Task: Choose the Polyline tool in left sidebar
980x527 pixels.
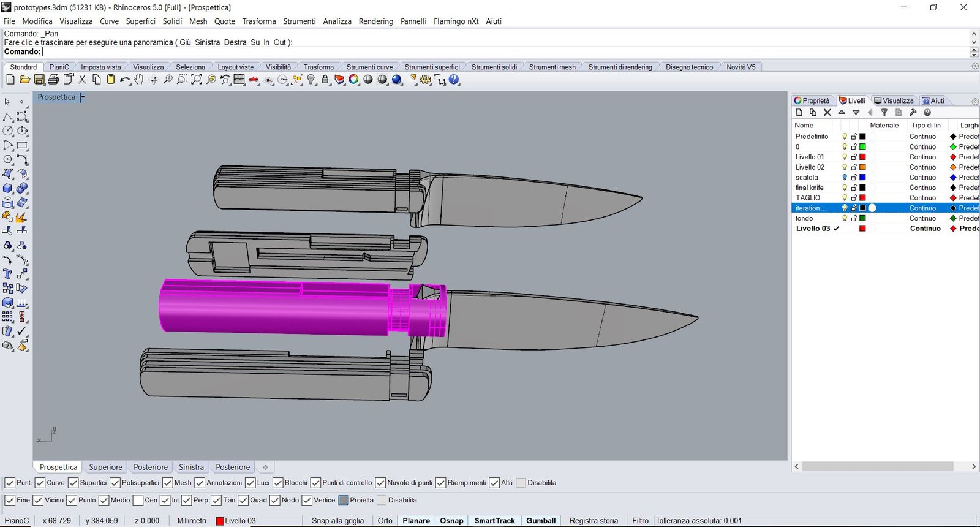Action: 8,116
